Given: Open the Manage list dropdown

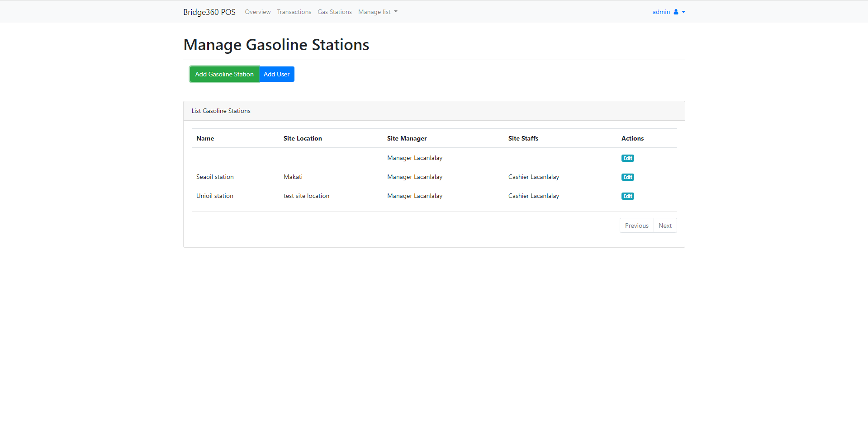Looking at the screenshot, I should point(378,12).
